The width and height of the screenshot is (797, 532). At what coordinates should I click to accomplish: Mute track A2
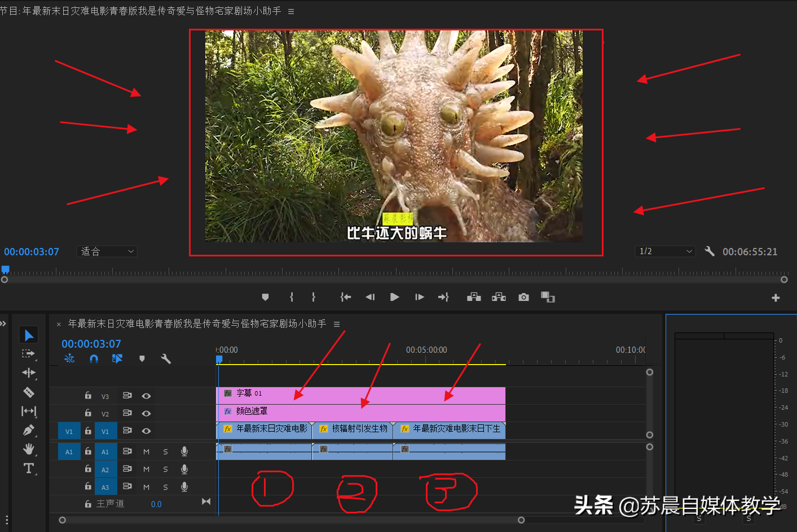[146, 469]
